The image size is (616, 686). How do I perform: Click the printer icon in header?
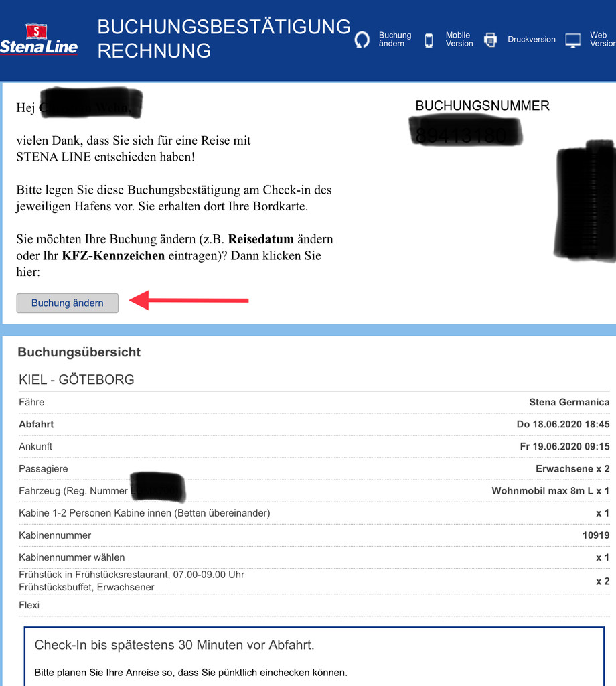coord(491,40)
